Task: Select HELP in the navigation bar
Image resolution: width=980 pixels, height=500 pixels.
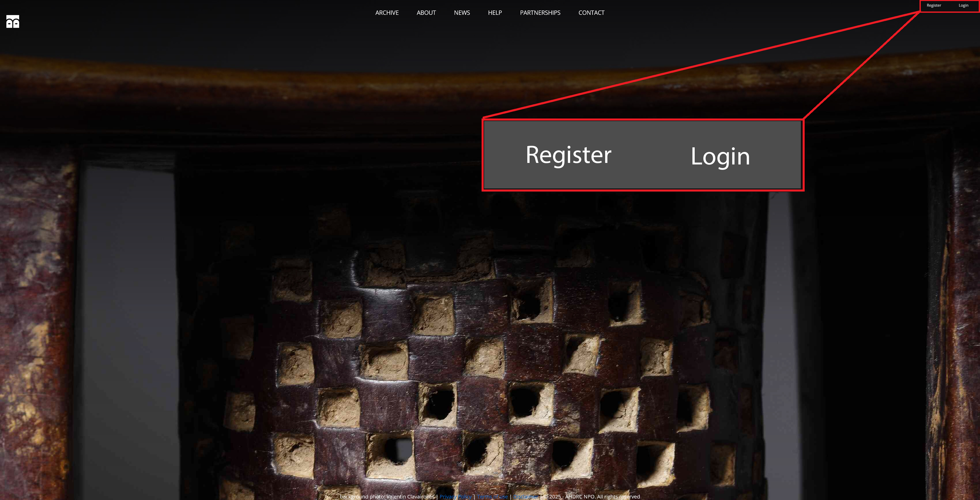Action: point(495,13)
